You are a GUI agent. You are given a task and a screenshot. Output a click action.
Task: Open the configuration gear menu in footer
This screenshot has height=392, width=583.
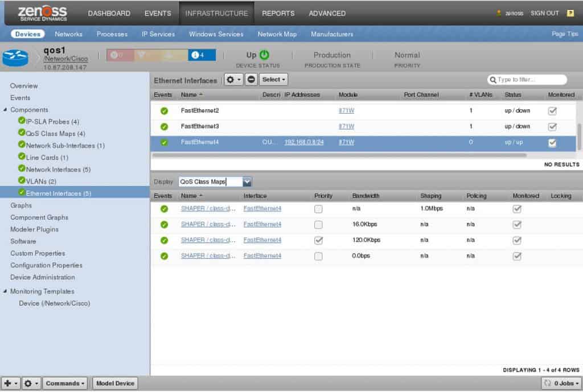click(30, 383)
